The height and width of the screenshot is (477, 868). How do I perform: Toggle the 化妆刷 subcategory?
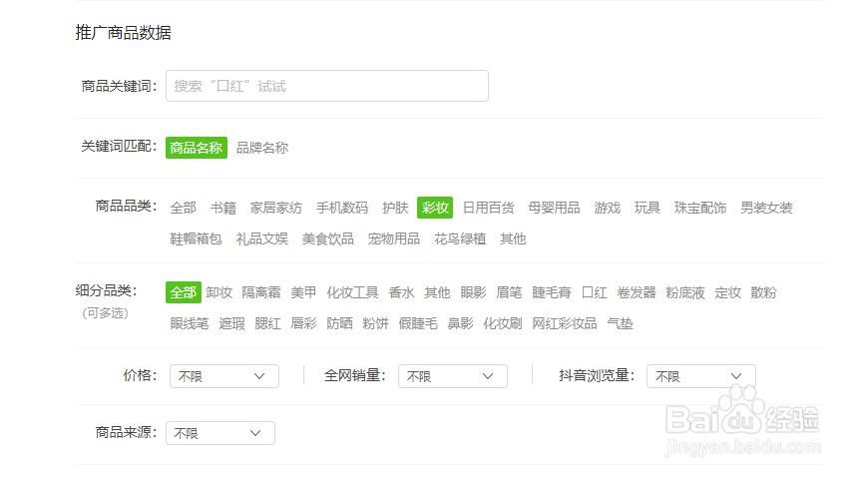coord(503,323)
